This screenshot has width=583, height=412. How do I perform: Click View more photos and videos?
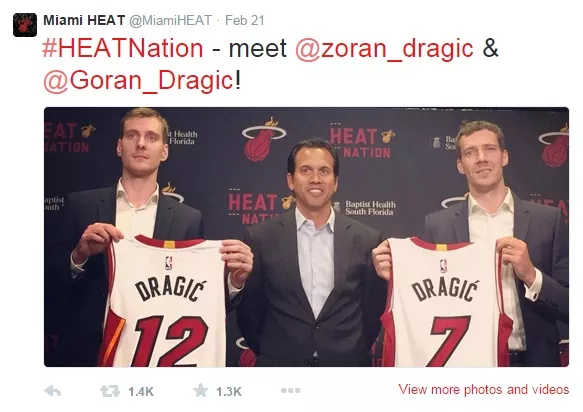[x=483, y=389]
